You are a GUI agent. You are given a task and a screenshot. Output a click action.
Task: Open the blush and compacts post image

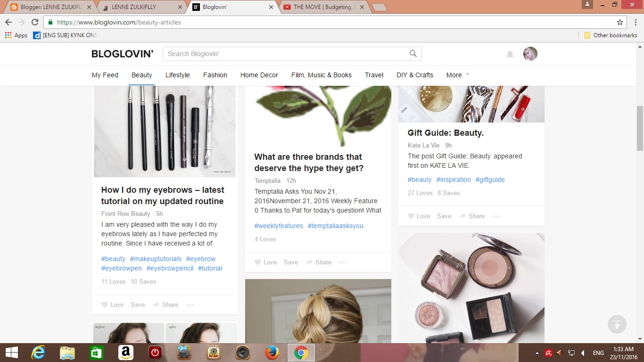(x=471, y=288)
